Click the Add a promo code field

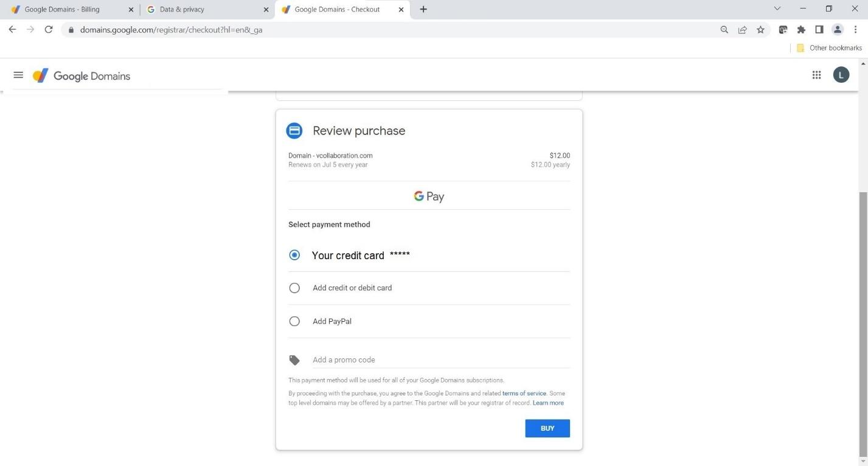[x=441, y=360]
